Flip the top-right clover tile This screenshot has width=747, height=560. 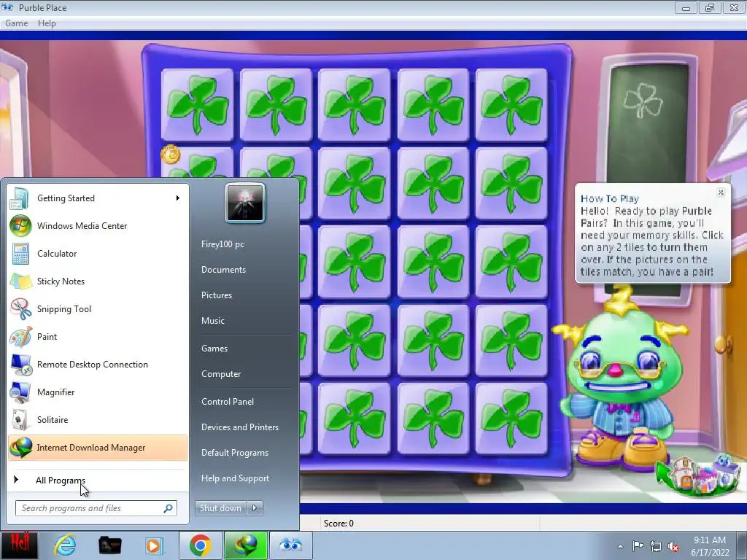tap(511, 105)
